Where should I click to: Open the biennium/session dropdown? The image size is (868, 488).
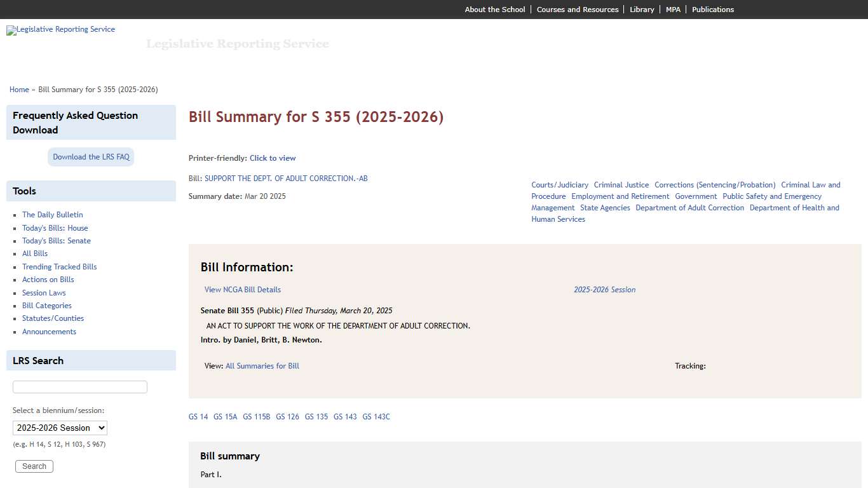(60, 428)
